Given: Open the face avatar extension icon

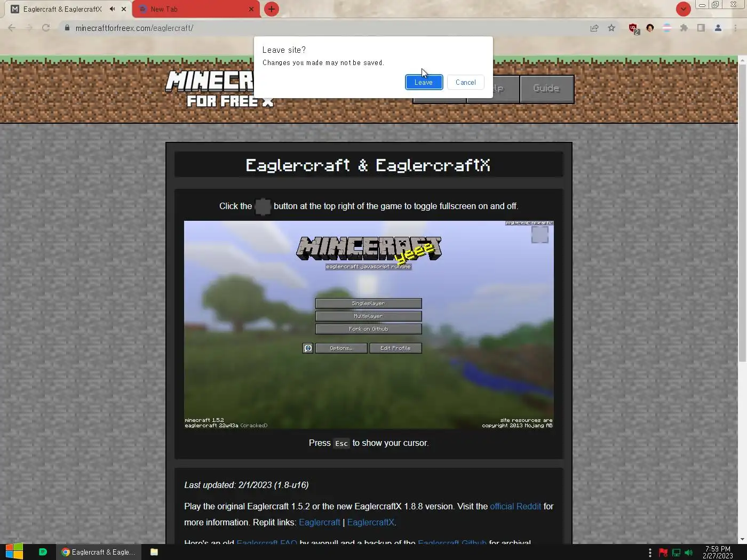Looking at the screenshot, I should pyautogui.click(x=650, y=28).
